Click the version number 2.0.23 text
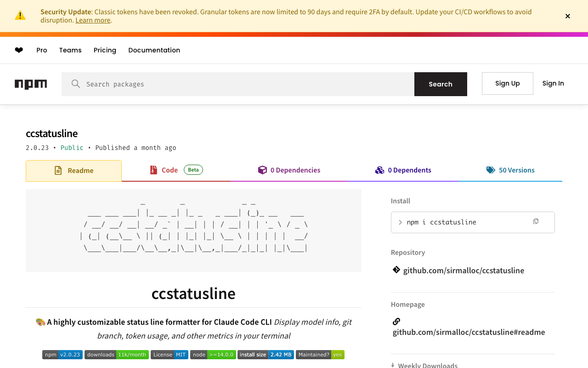The image size is (588, 368). [37, 148]
